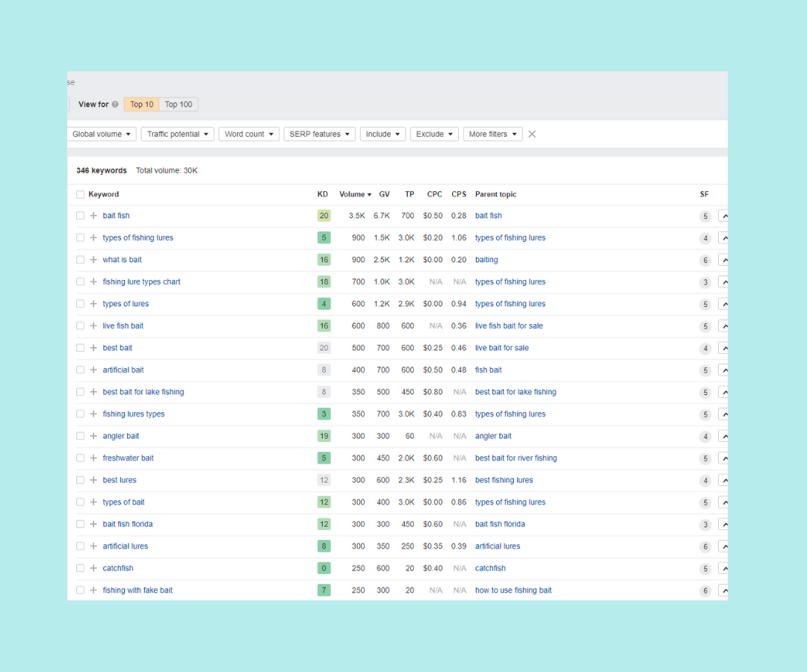Open the 'bait fish' keyword link
The width and height of the screenshot is (807, 672).
[117, 216]
